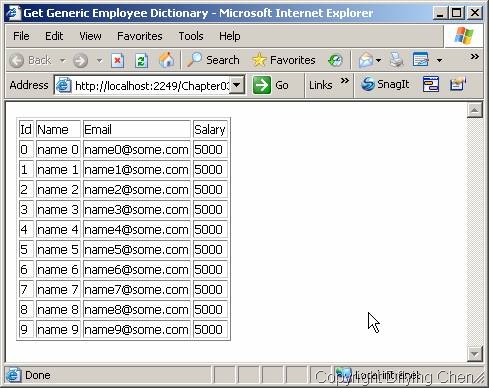The height and width of the screenshot is (388, 489).
Task: Select the name5@some.com cell
Action: click(x=137, y=249)
